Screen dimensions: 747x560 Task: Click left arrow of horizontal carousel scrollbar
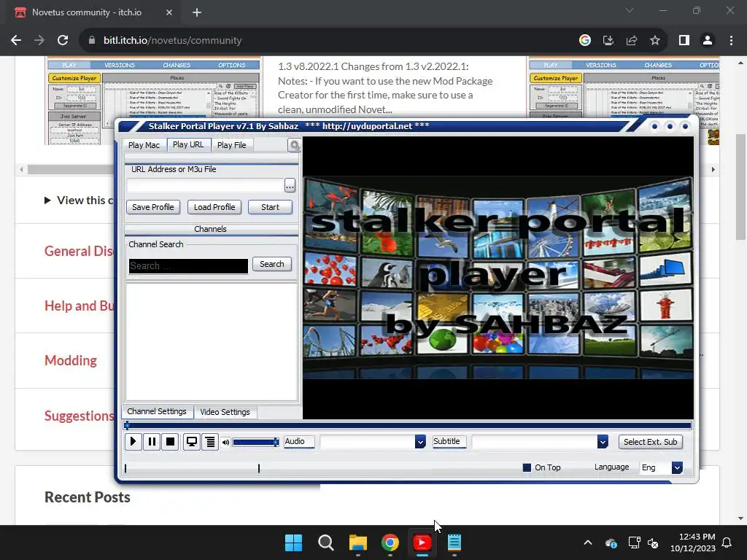(x=21, y=169)
